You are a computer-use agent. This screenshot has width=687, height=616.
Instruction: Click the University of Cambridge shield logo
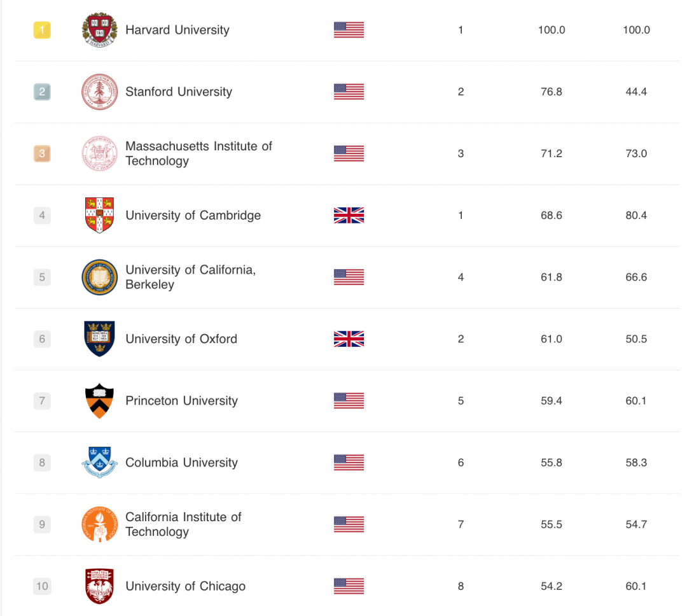click(x=100, y=215)
